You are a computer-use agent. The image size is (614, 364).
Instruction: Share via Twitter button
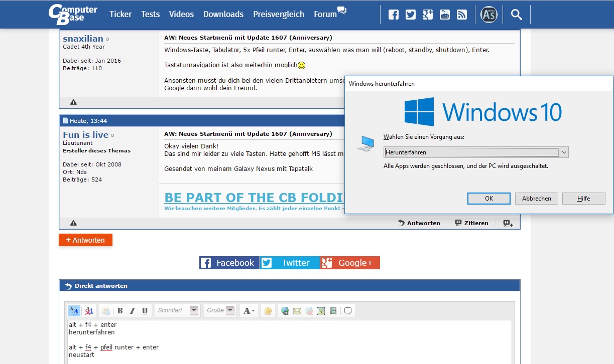290,263
